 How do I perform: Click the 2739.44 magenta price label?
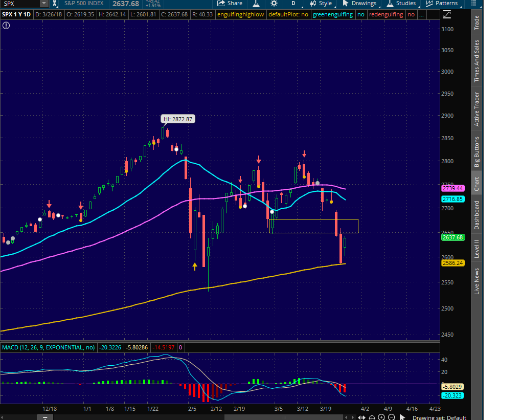coord(452,188)
